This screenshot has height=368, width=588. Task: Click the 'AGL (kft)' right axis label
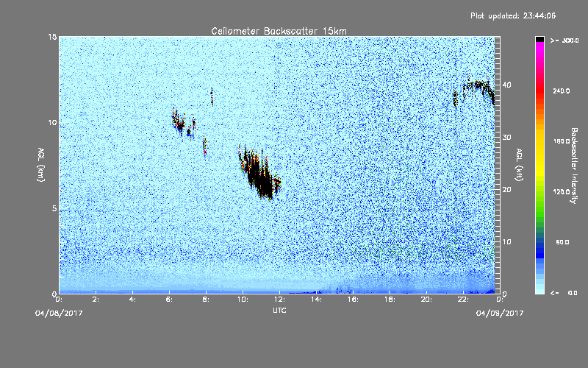click(x=520, y=165)
